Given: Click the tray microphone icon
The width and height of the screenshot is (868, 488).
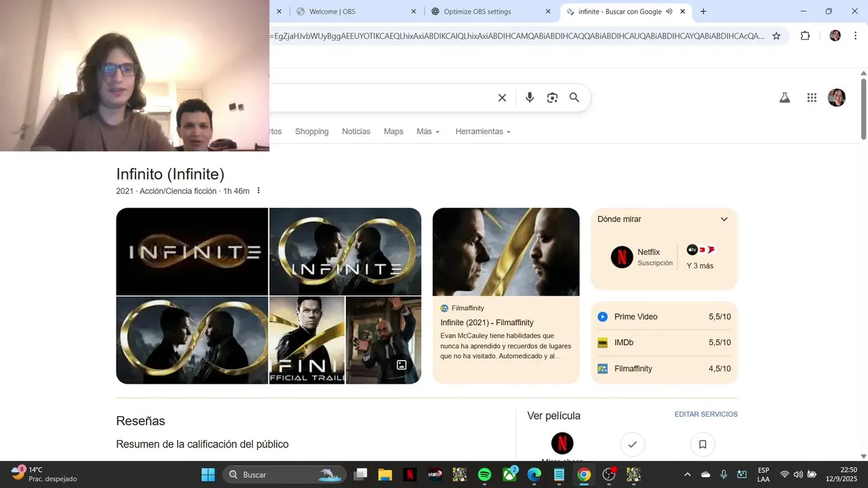Looking at the screenshot, I should (x=724, y=474).
